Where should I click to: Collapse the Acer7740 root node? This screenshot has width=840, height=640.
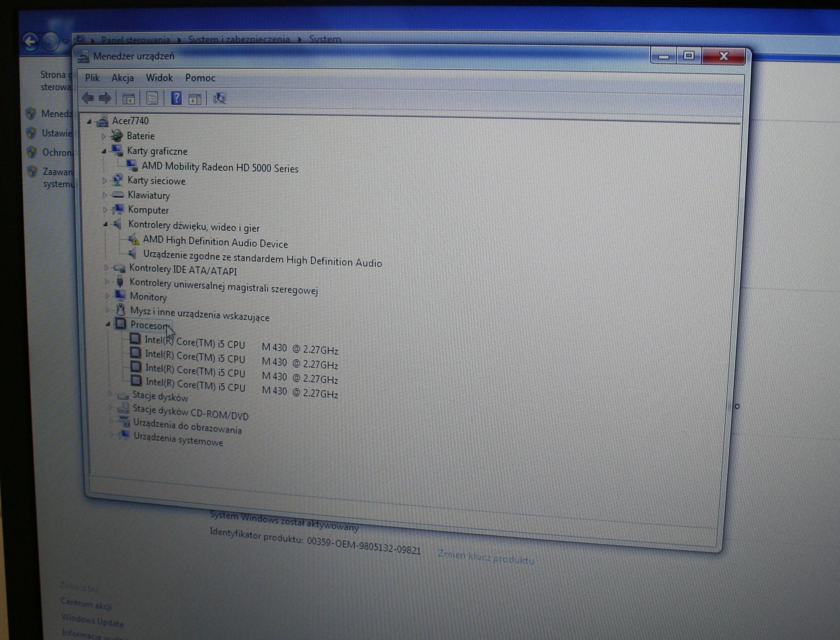(x=89, y=122)
